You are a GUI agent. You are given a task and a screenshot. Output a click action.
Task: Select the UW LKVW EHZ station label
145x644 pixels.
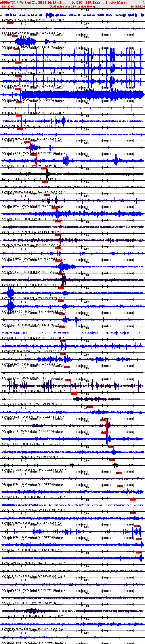coord(34,563)
